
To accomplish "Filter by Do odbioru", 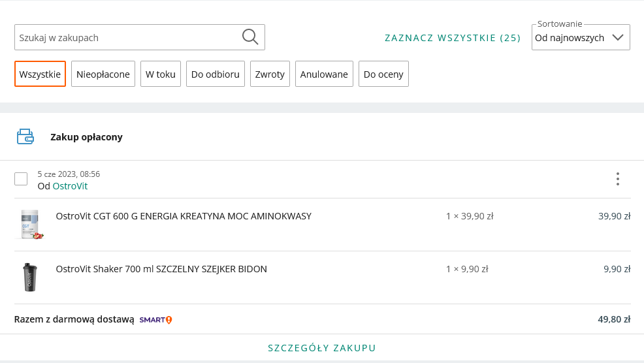I will [x=216, y=74].
